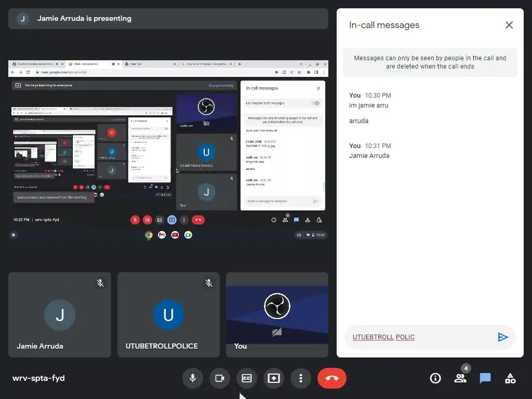
Task: Open the Chrome three-dot menu in shared screen
Action: click(x=324, y=72)
